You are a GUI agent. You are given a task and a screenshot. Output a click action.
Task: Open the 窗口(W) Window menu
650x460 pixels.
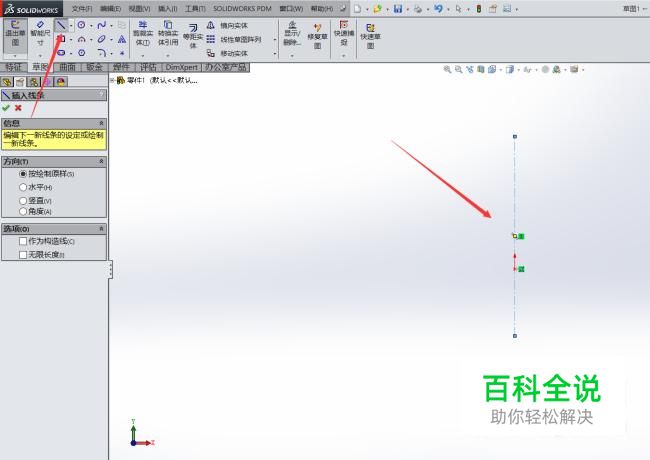click(291, 9)
